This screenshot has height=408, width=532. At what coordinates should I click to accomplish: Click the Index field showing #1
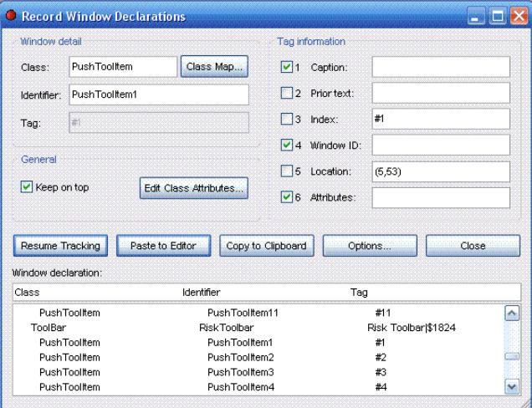[441, 119]
